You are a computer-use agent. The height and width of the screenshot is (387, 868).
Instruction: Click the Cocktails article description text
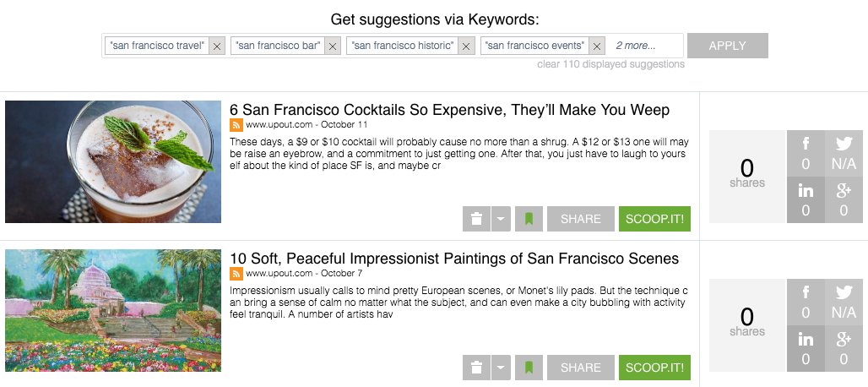(459, 153)
